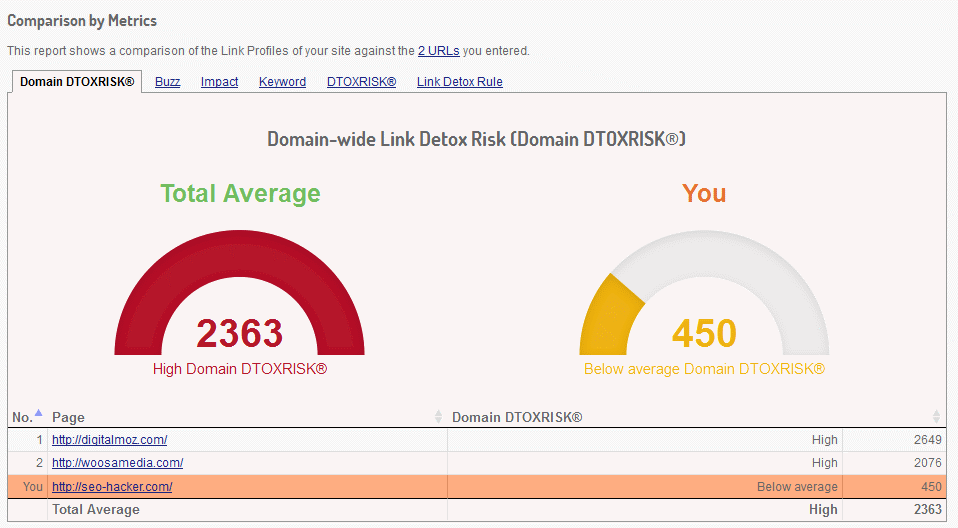Click sort arrows on Domain DTOXRISK® column
The width and height of the screenshot is (958, 528).
point(936,417)
